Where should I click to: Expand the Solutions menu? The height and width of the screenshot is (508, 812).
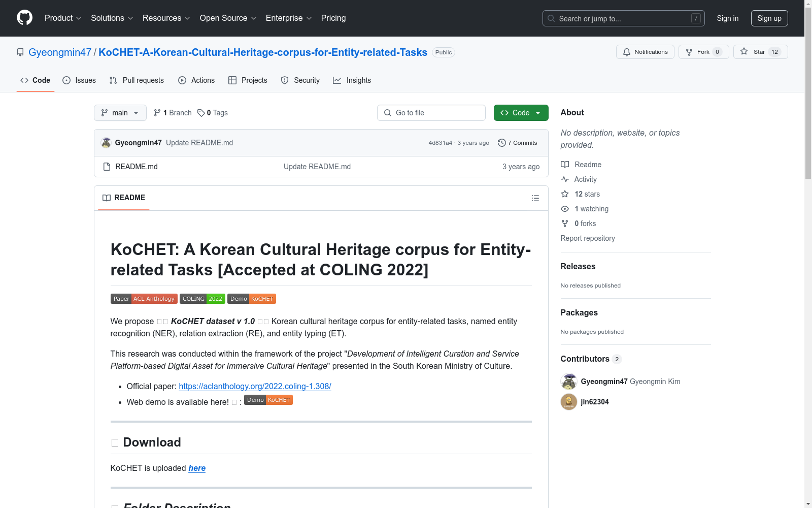pos(112,18)
